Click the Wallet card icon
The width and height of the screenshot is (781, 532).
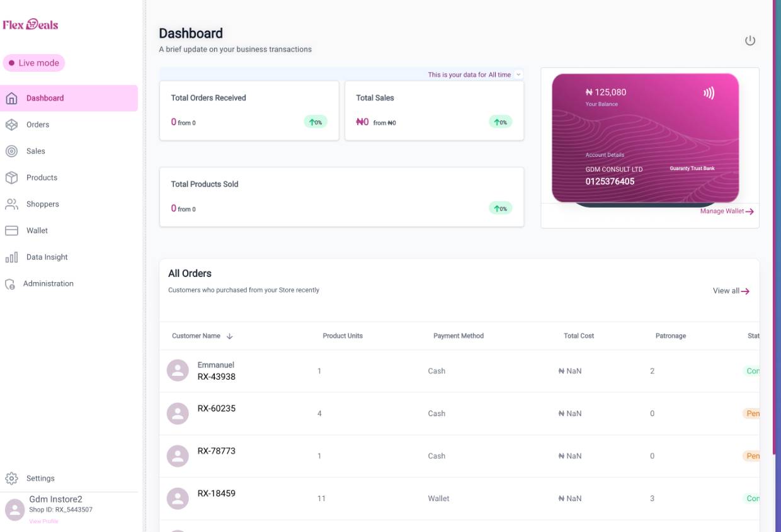click(11, 230)
